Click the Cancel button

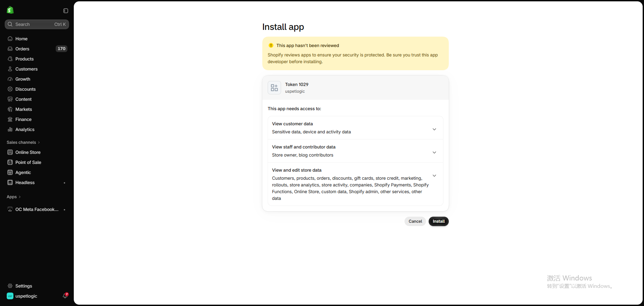coord(415,221)
